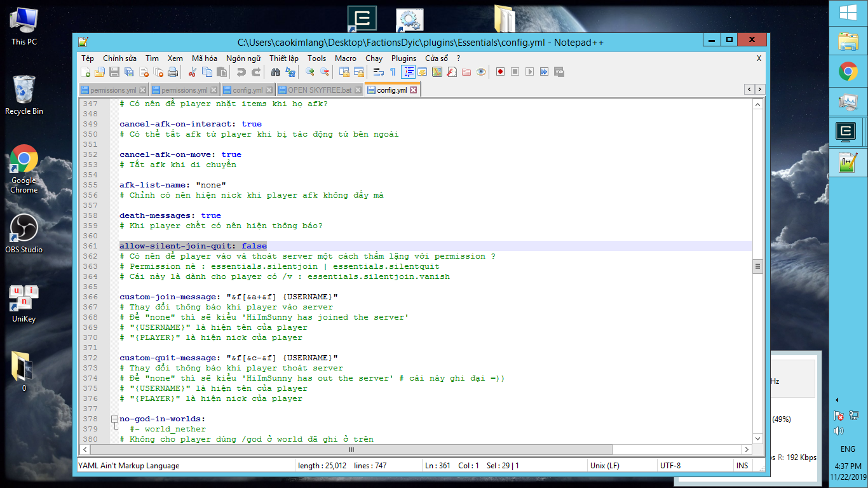Switch to the OPEN SKYFREE.bat tab
868x488 pixels.
319,90
